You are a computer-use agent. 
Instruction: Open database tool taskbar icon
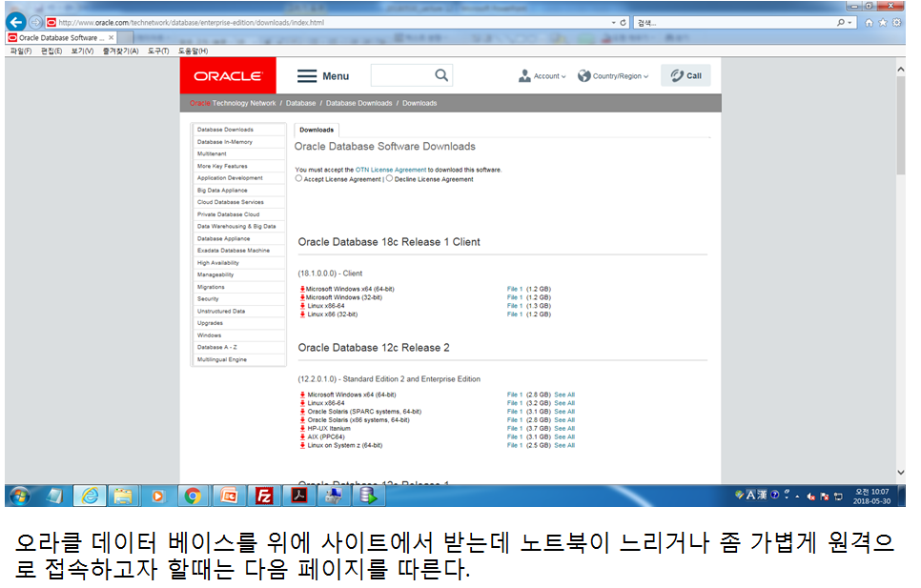368,497
